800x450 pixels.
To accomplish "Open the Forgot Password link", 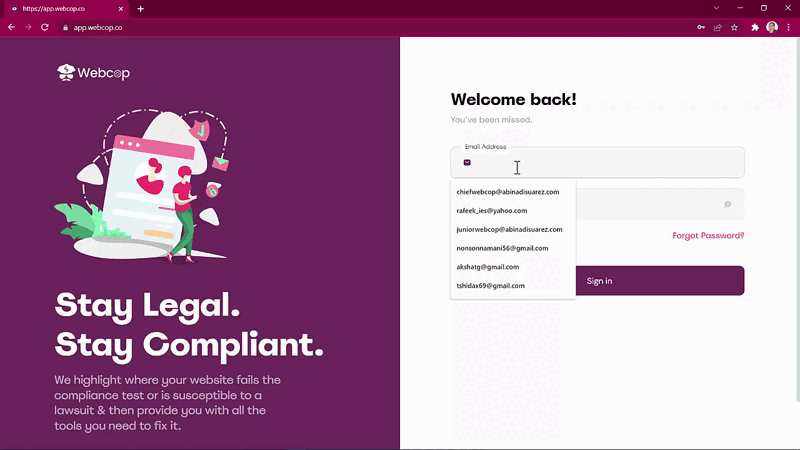I will point(708,236).
